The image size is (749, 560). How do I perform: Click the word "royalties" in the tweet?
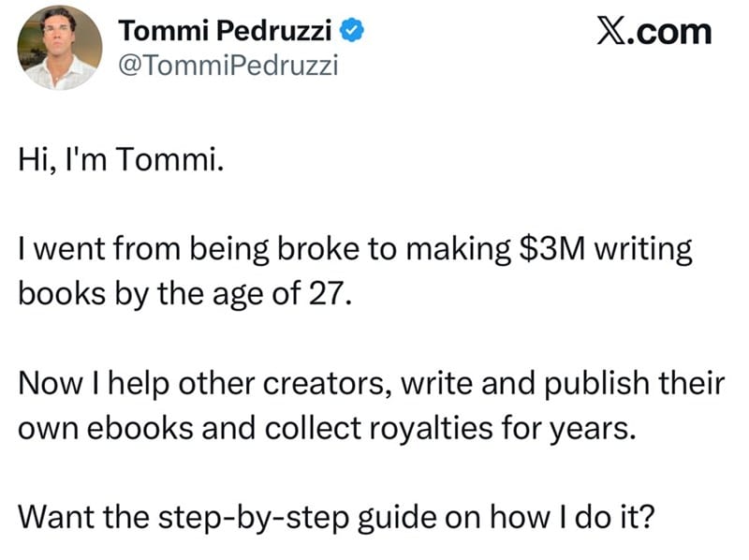pyautogui.click(x=431, y=429)
